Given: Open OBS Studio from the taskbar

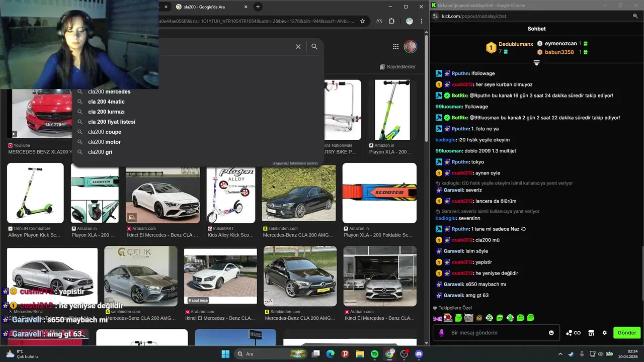Looking at the screenshot, I should (x=404, y=354).
